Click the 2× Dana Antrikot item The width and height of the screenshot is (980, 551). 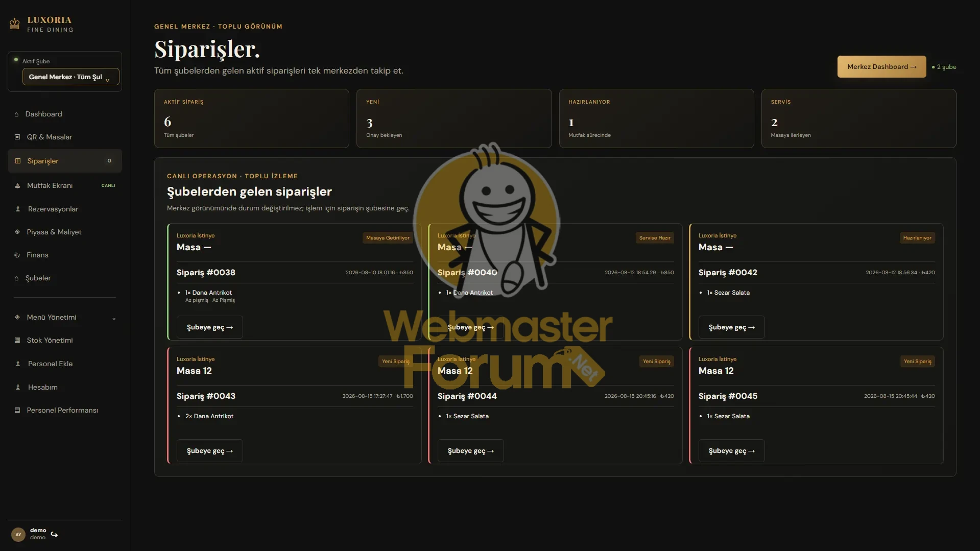[209, 416]
